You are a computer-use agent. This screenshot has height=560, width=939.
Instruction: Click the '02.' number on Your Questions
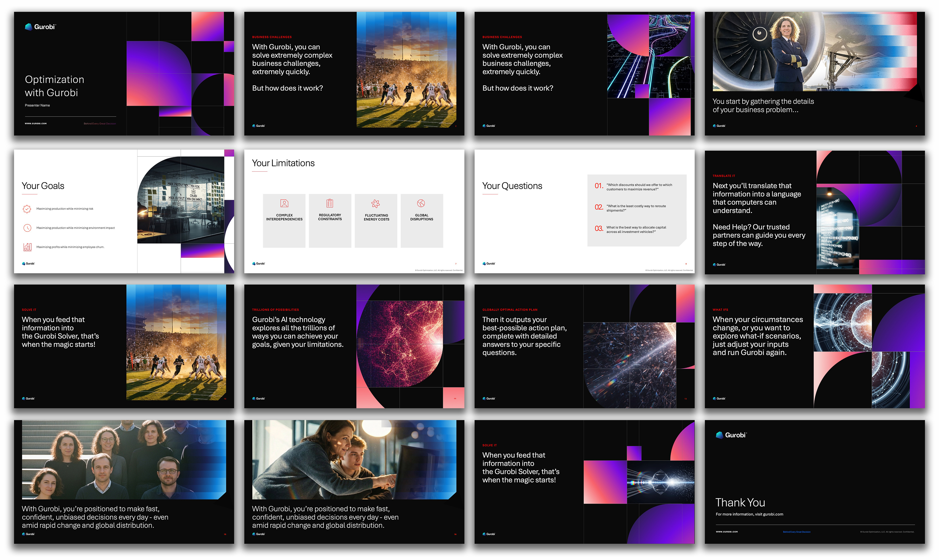[x=599, y=207]
